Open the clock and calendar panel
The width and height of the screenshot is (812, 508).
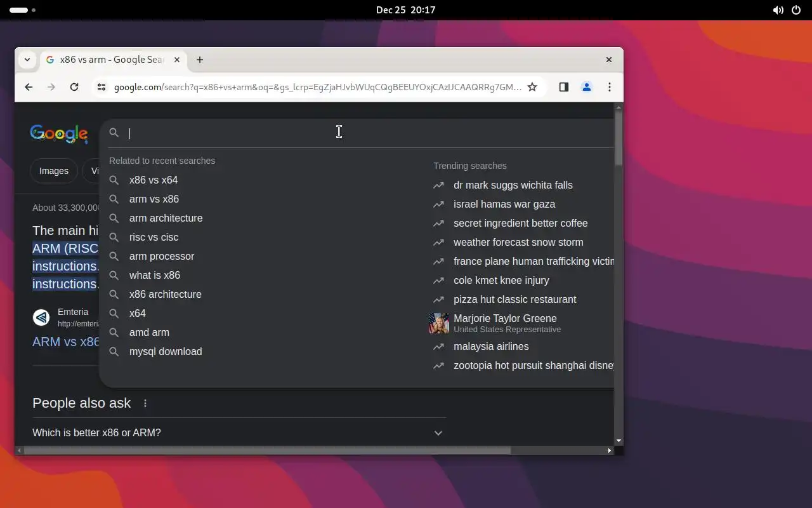(406, 10)
